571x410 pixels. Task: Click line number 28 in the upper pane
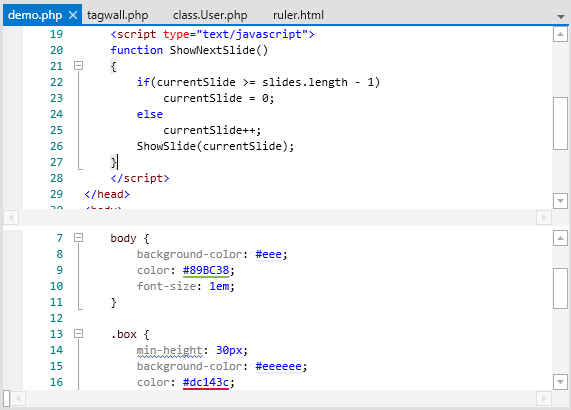pos(56,178)
